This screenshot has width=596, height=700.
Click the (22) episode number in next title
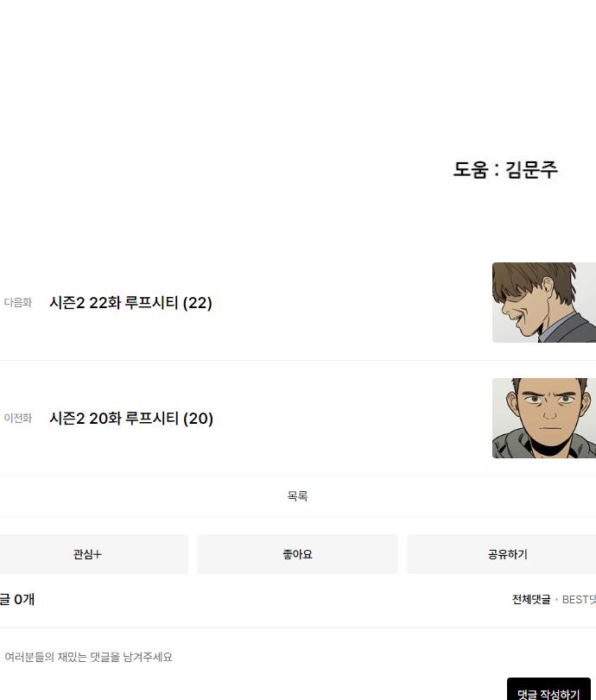[197, 303]
